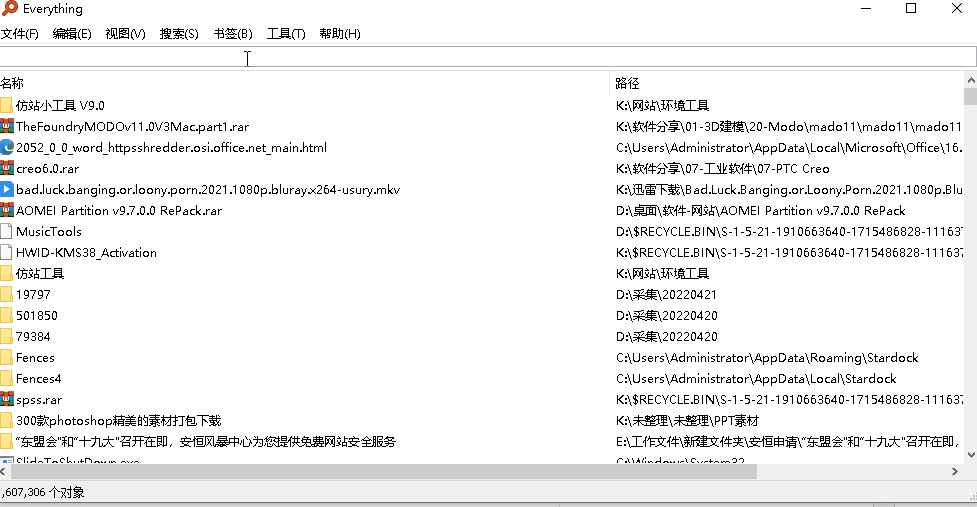Screen dimensions: 977x507
Task: Open the 文件(F) menu
Action: point(19,34)
